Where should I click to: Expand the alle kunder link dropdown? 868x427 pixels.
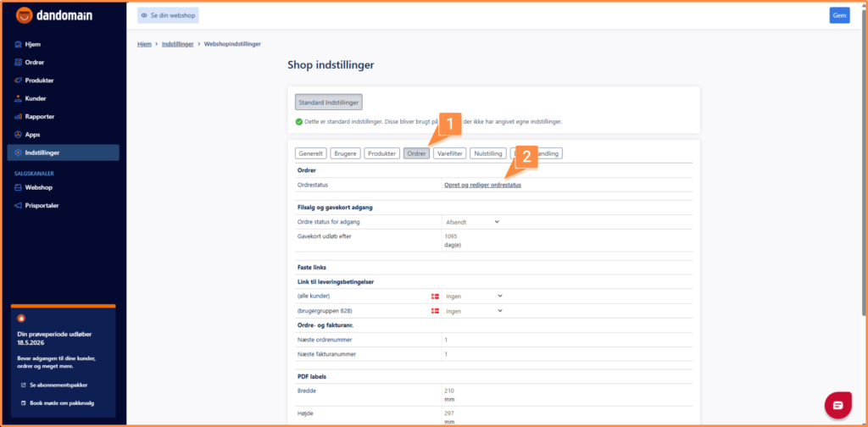[474, 296]
